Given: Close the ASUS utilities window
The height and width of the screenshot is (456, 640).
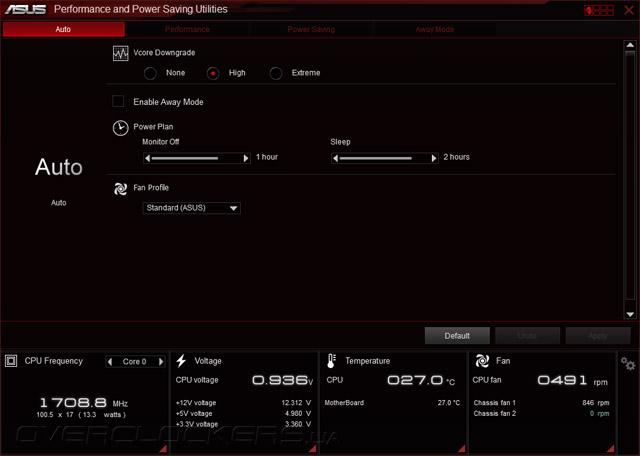Looking at the screenshot, I should (629, 10).
